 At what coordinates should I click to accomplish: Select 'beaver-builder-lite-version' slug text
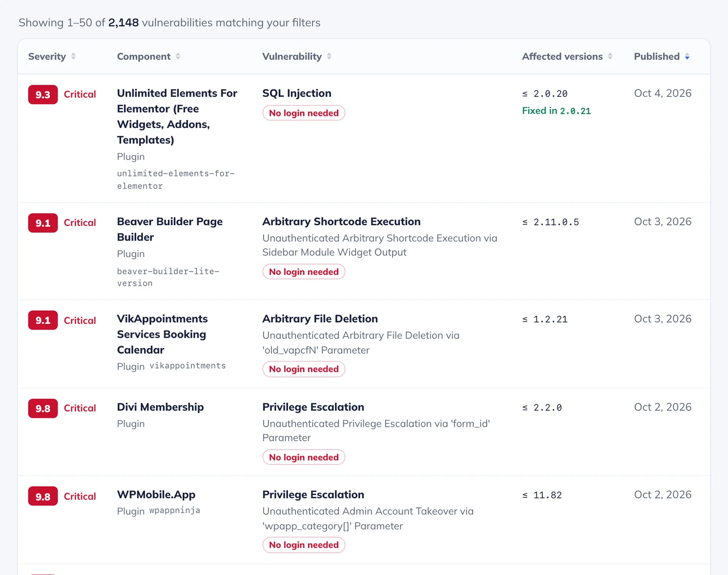click(168, 277)
